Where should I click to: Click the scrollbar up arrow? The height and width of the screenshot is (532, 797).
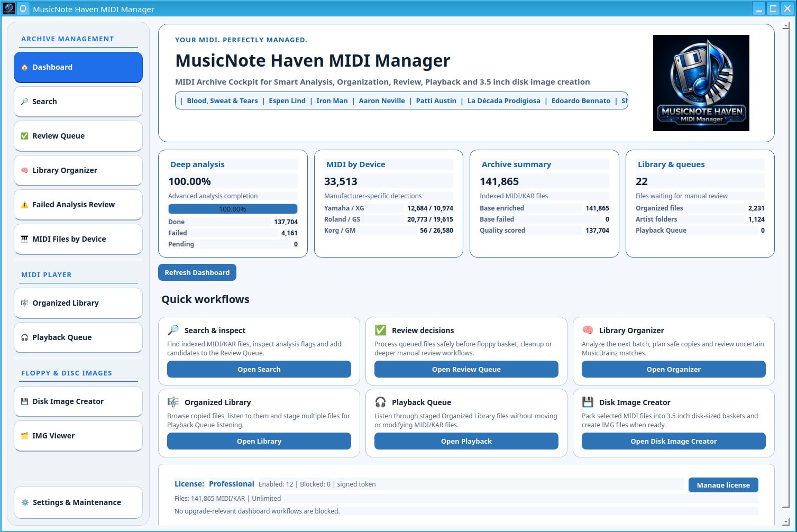tap(786, 25)
